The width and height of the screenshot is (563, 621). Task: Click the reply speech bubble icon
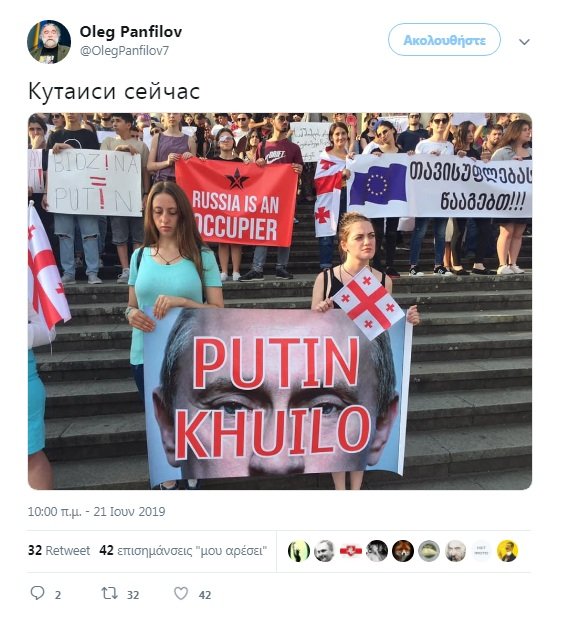click(x=38, y=593)
